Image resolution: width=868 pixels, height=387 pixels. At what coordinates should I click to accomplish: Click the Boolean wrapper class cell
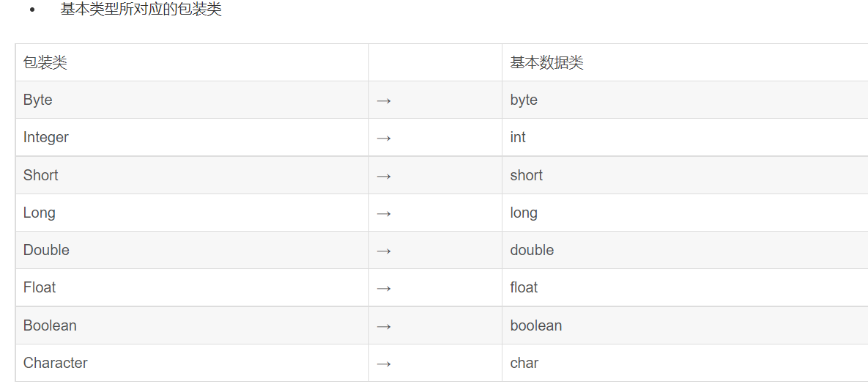[x=192, y=325]
